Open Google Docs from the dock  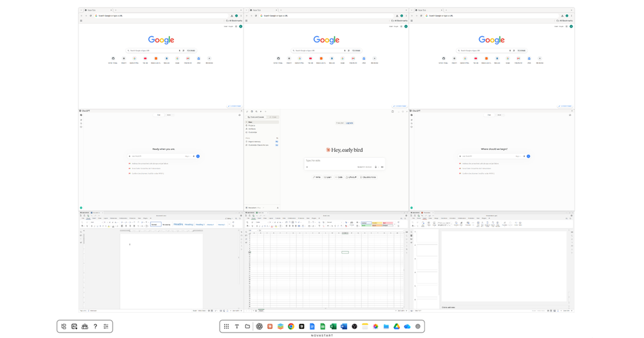pos(312,326)
